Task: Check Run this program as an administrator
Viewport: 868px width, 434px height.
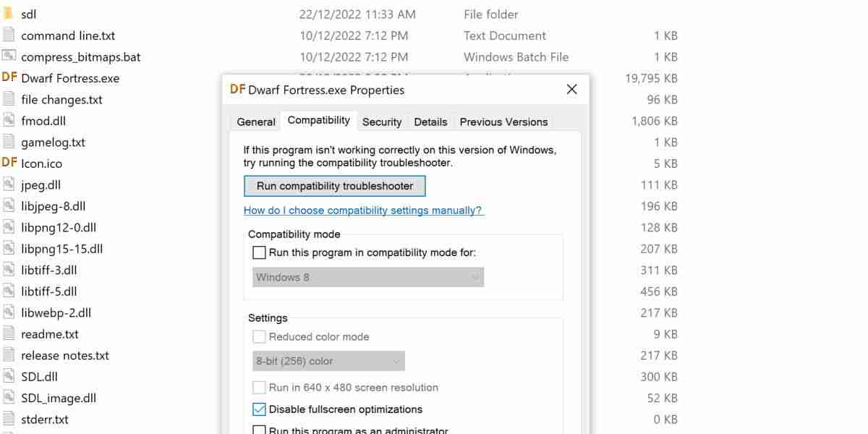Action: (x=258, y=429)
